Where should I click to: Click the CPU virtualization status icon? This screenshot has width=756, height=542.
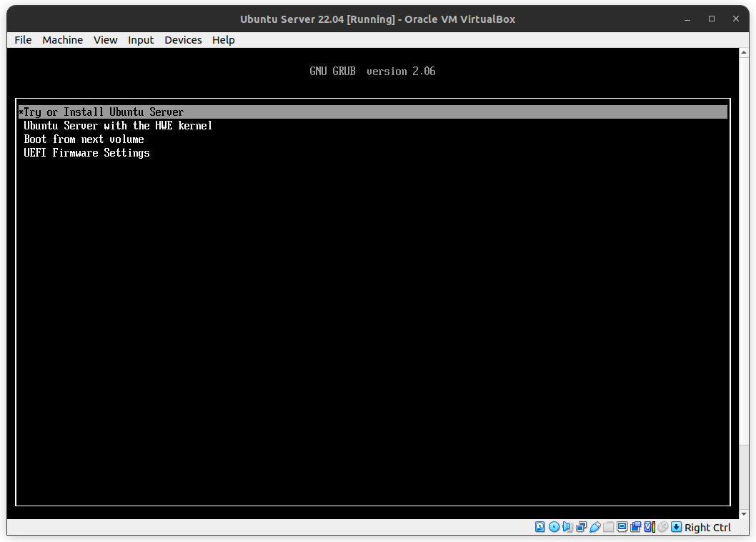(x=650, y=527)
